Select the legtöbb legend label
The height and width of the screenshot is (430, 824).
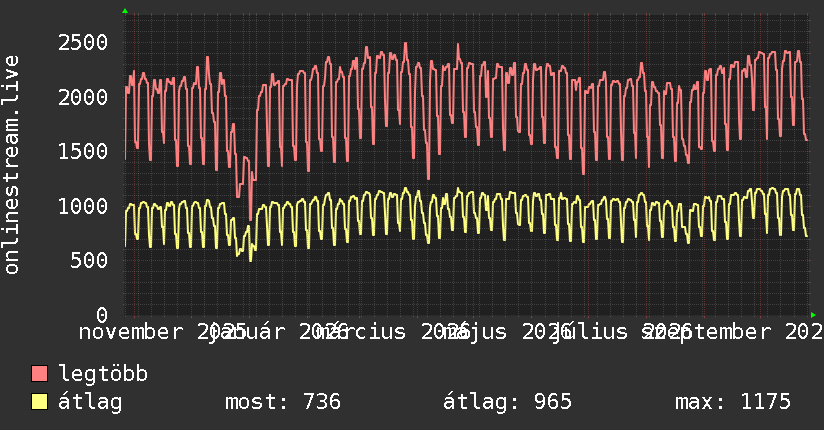103,373
